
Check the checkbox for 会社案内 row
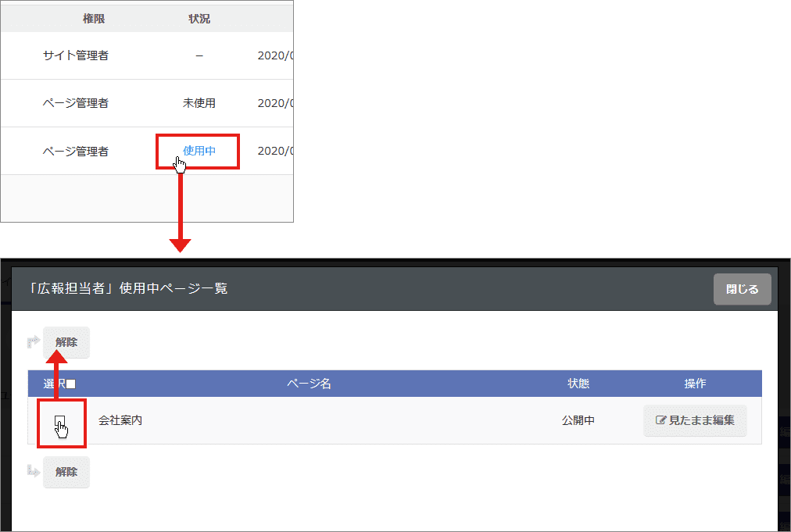[x=59, y=420]
